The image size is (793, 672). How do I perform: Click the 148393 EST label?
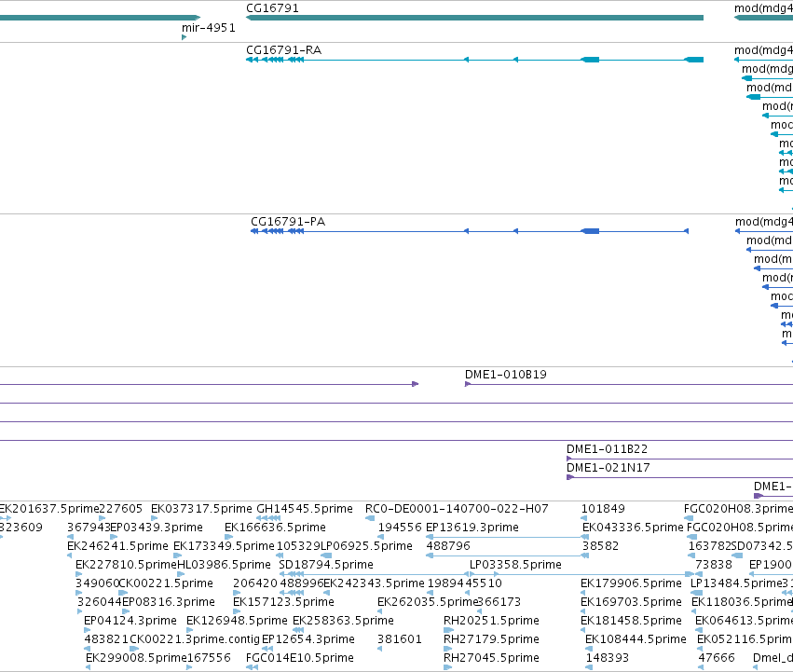(607, 658)
